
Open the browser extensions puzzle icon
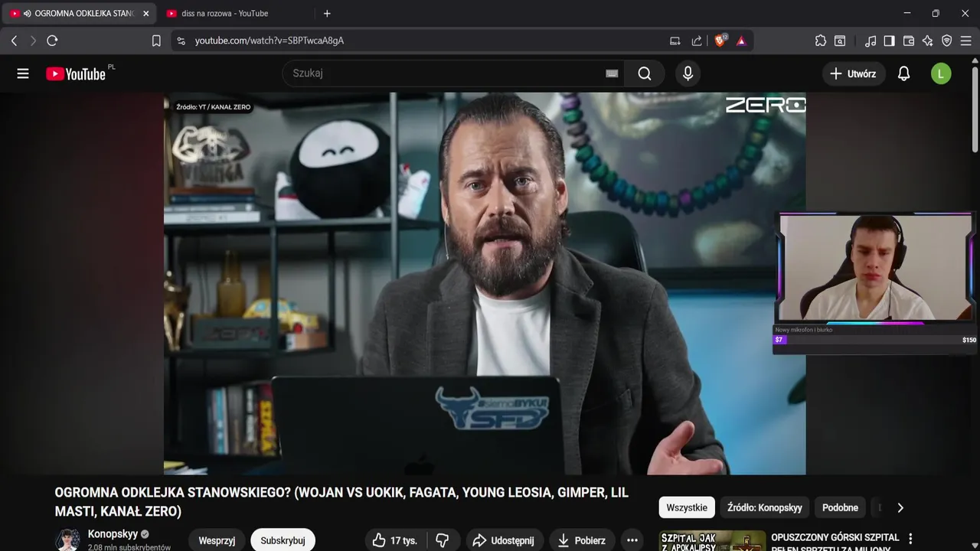(821, 41)
